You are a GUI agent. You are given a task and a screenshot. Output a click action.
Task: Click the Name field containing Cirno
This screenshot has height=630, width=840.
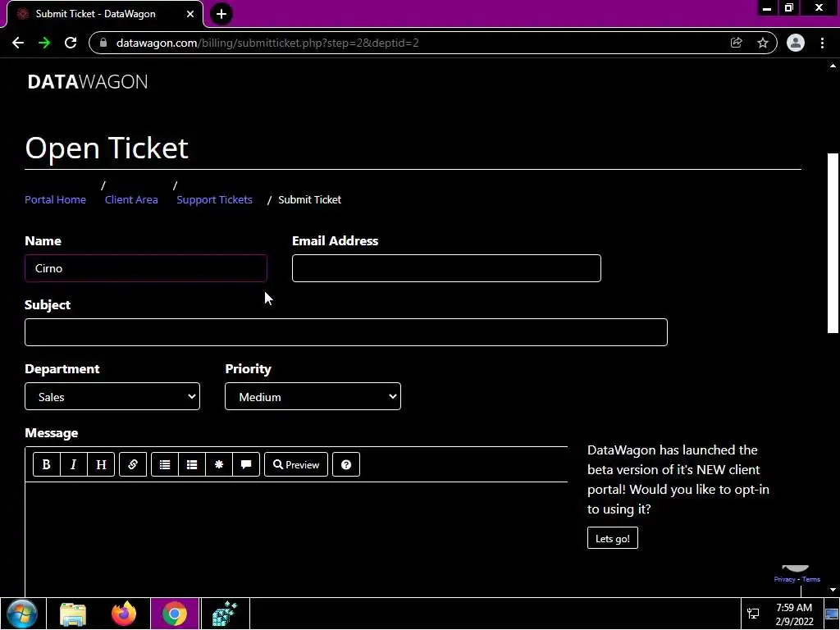click(146, 268)
